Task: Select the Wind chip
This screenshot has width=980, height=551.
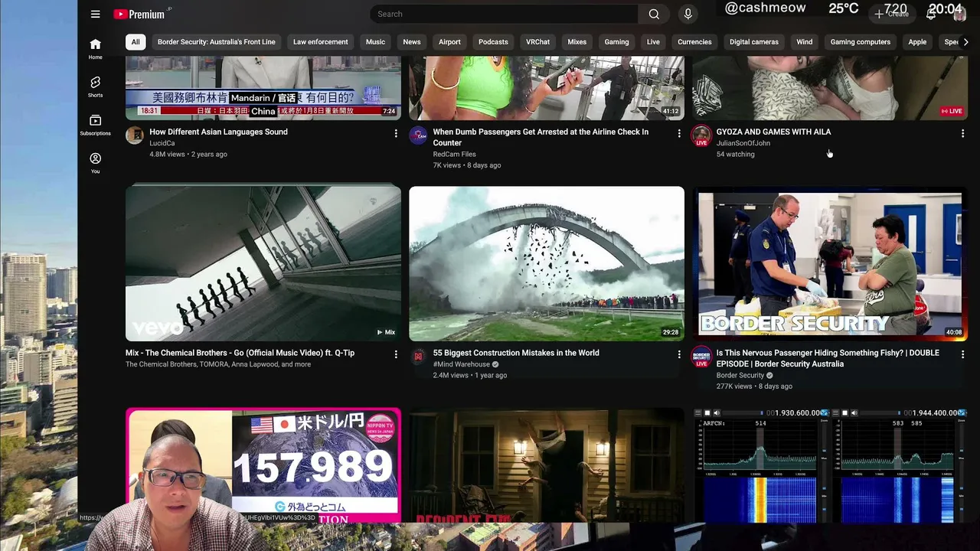Action: pyautogui.click(x=804, y=42)
